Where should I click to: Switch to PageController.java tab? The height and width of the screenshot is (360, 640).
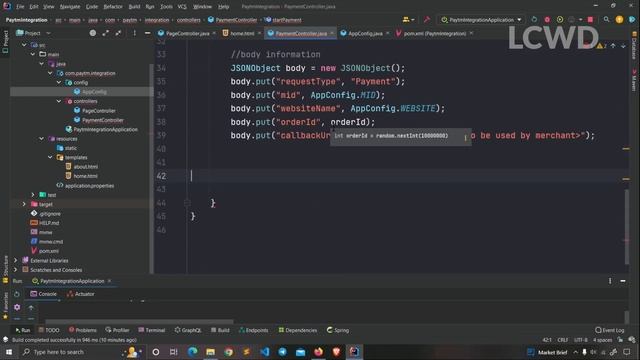click(x=187, y=33)
